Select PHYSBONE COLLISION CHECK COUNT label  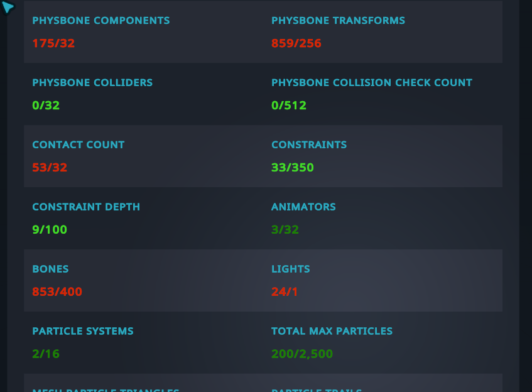pos(372,83)
